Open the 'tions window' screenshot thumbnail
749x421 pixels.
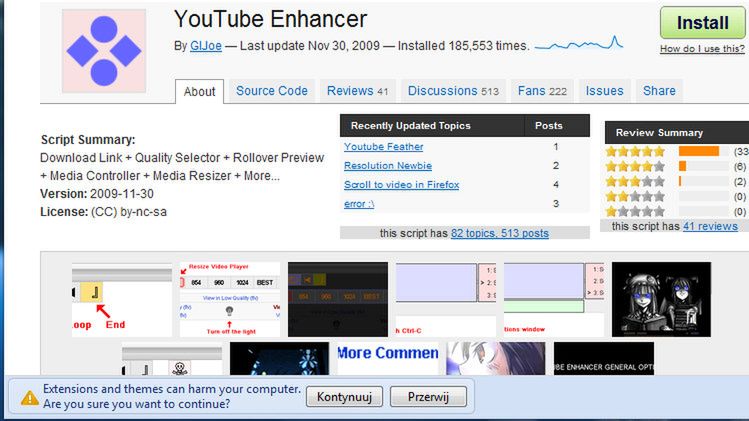(554, 300)
